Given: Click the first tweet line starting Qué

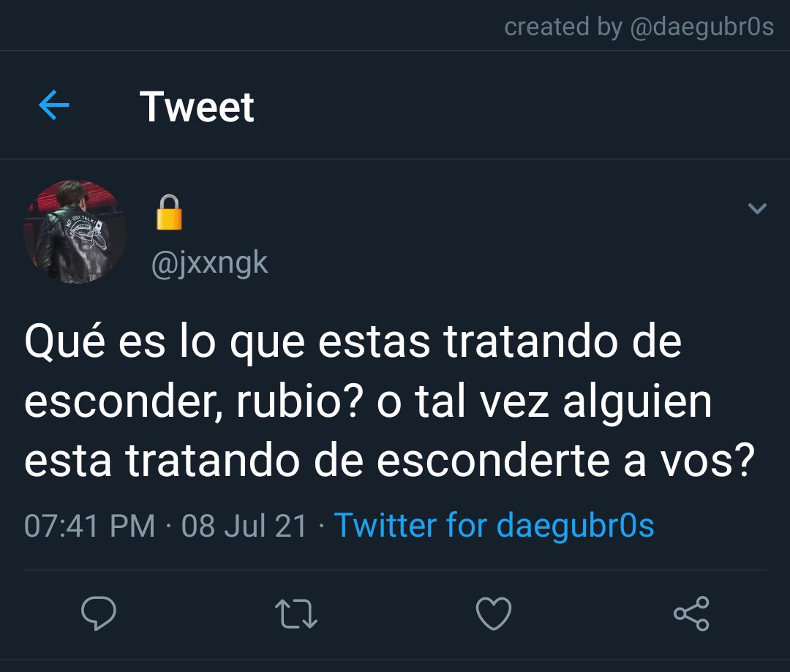Looking at the screenshot, I should [353, 342].
